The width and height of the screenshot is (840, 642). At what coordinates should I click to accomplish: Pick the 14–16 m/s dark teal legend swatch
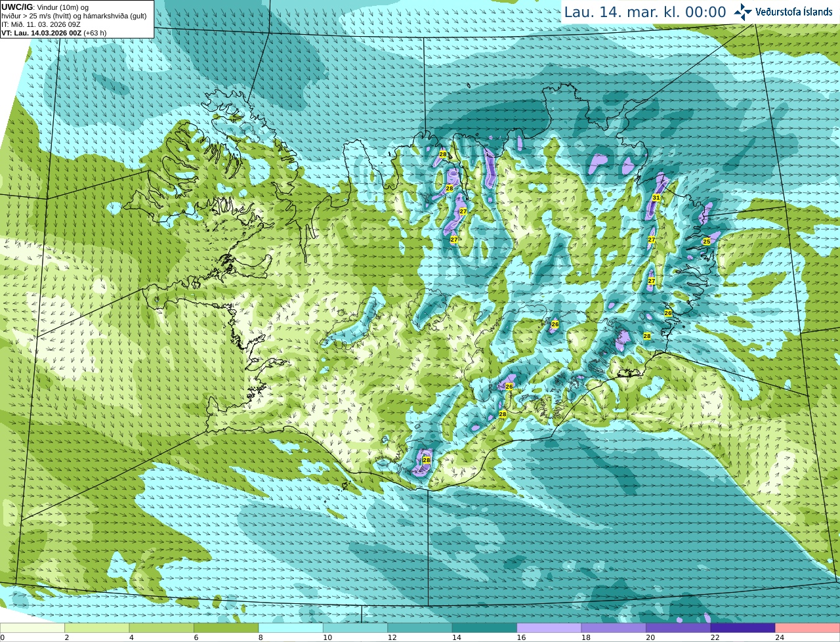coord(485,628)
